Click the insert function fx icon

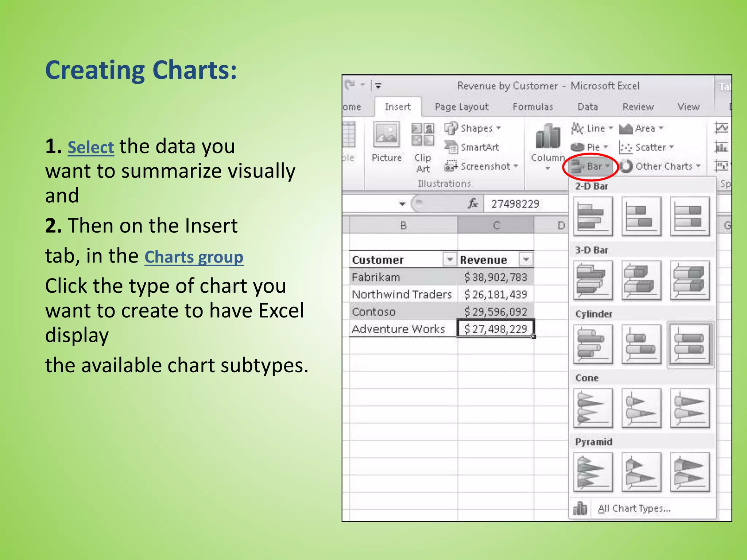473,203
